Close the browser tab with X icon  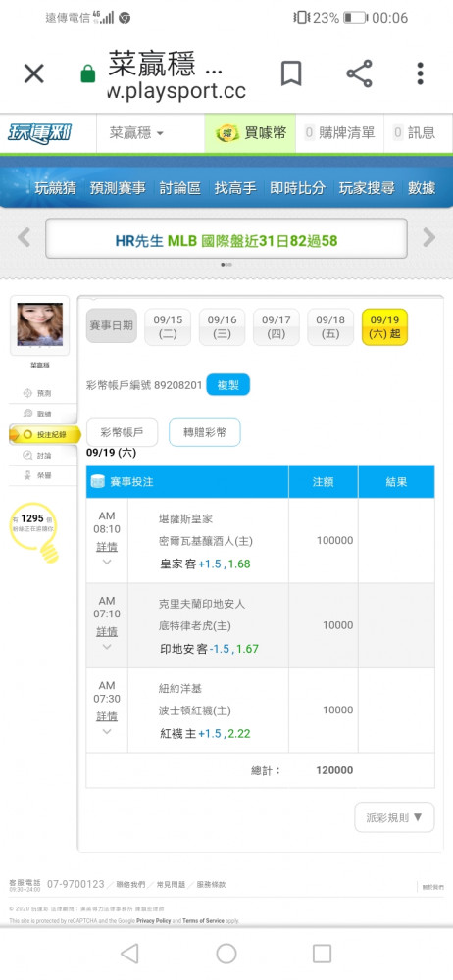[x=33, y=74]
